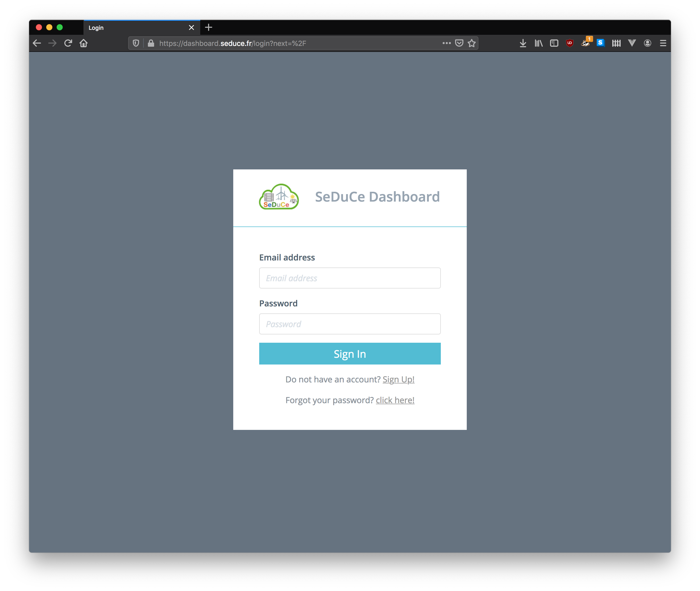Open the V-shaped extension icon

coord(632,43)
